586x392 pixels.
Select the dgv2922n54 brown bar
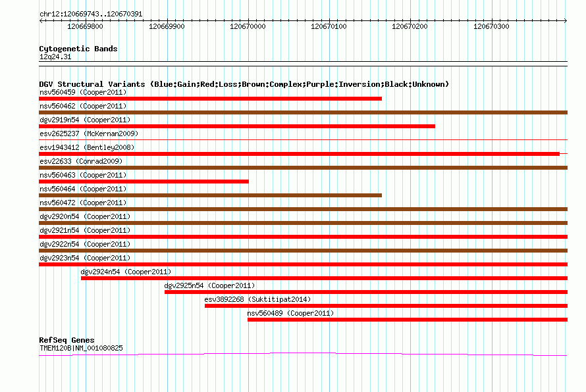point(303,251)
